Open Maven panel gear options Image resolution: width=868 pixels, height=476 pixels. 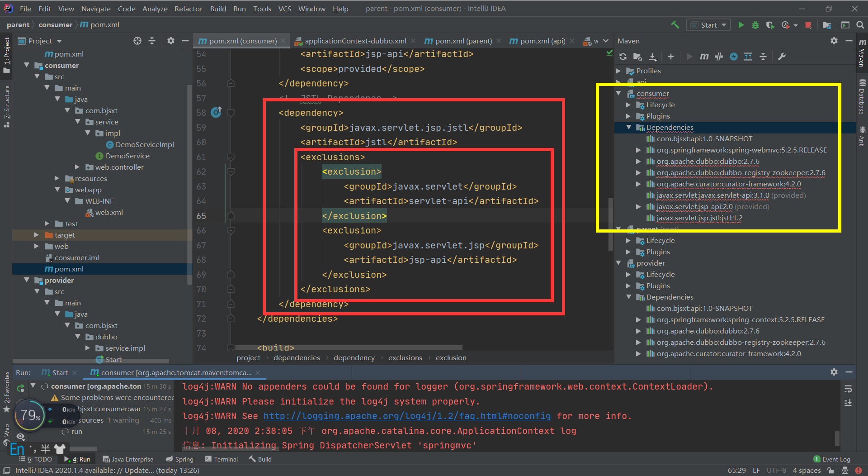tap(834, 41)
